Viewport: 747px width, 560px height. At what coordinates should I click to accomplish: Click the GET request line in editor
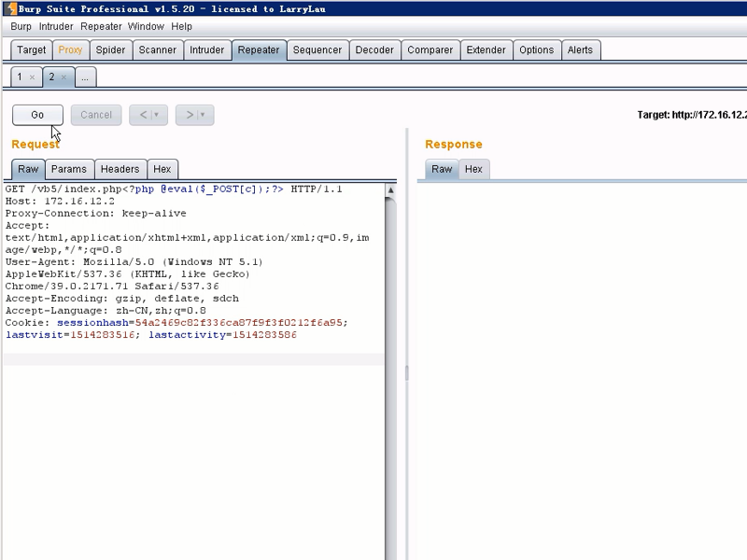pyautogui.click(x=174, y=189)
